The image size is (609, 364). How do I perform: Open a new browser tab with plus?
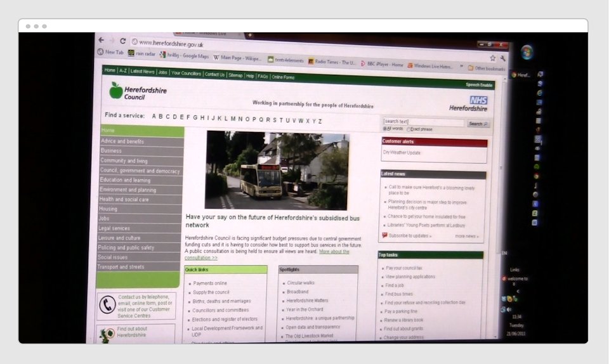click(x=250, y=36)
